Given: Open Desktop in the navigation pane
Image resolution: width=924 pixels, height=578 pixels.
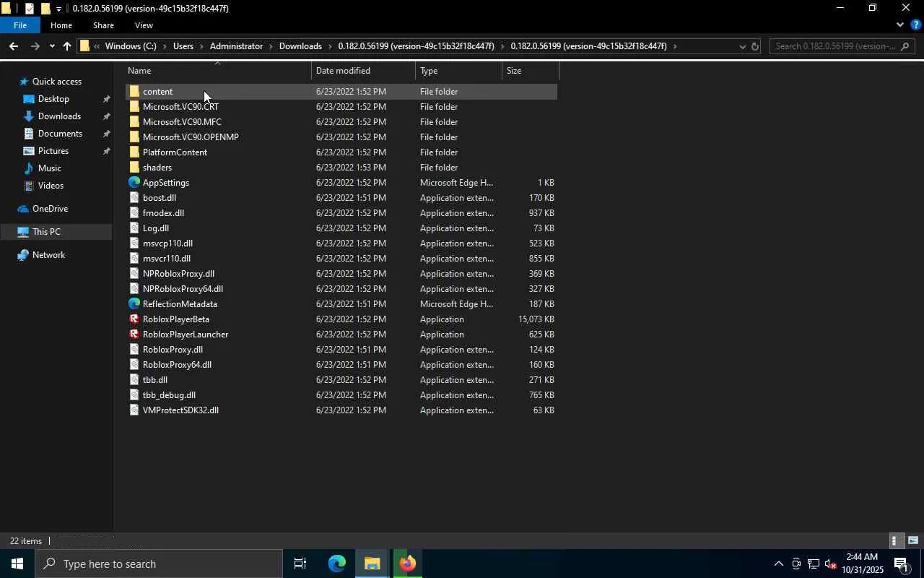Looking at the screenshot, I should (53, 99).
